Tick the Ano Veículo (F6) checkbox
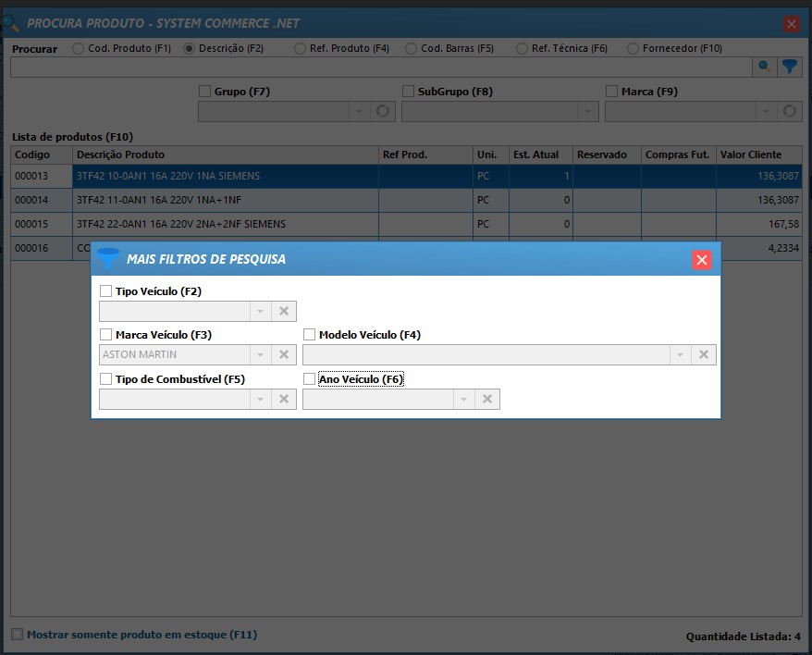 tap(310, 379)
